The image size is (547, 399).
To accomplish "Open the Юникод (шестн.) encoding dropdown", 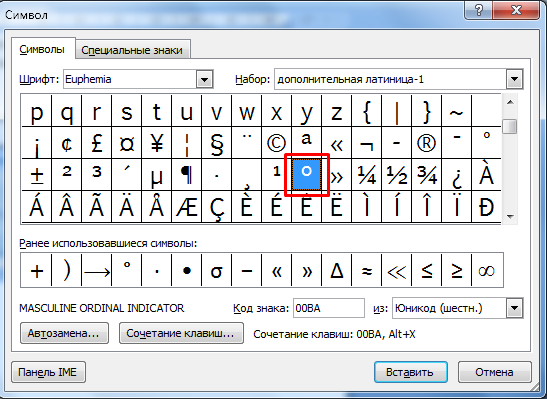I will click(x=515, y=308).
